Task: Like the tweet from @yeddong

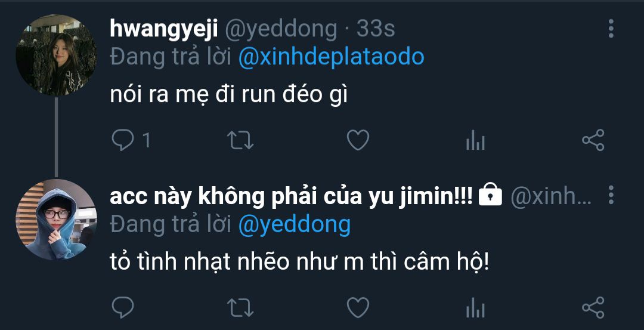Action: [358, 140]
